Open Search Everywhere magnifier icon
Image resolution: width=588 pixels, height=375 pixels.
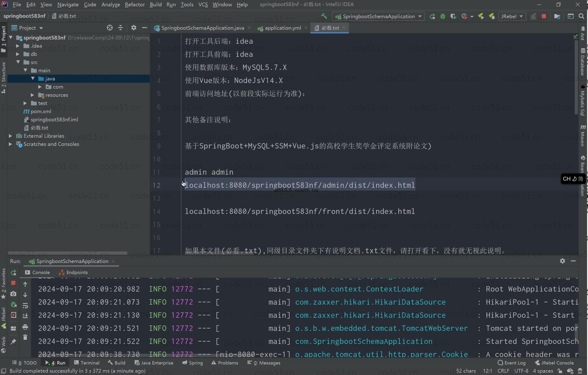click(x=582, y=16)
